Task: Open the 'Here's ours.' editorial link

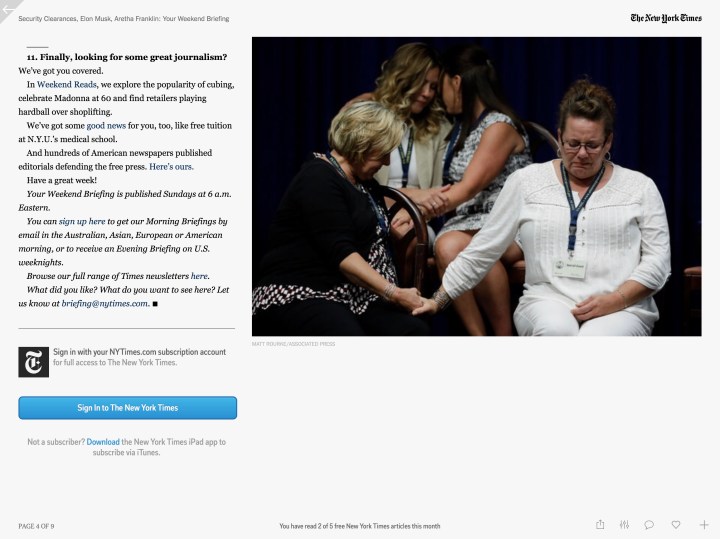Action: coord(171,166)
